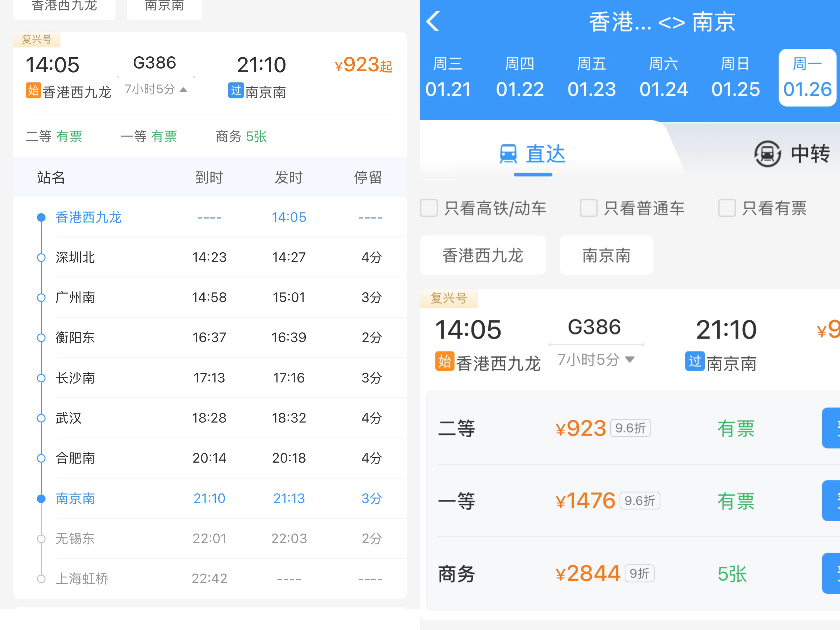Screen dimensions: 840x630
Task: Click the 香港西九龙 timeline start dot
Action: pyautogui.click(x=41, y=217)
